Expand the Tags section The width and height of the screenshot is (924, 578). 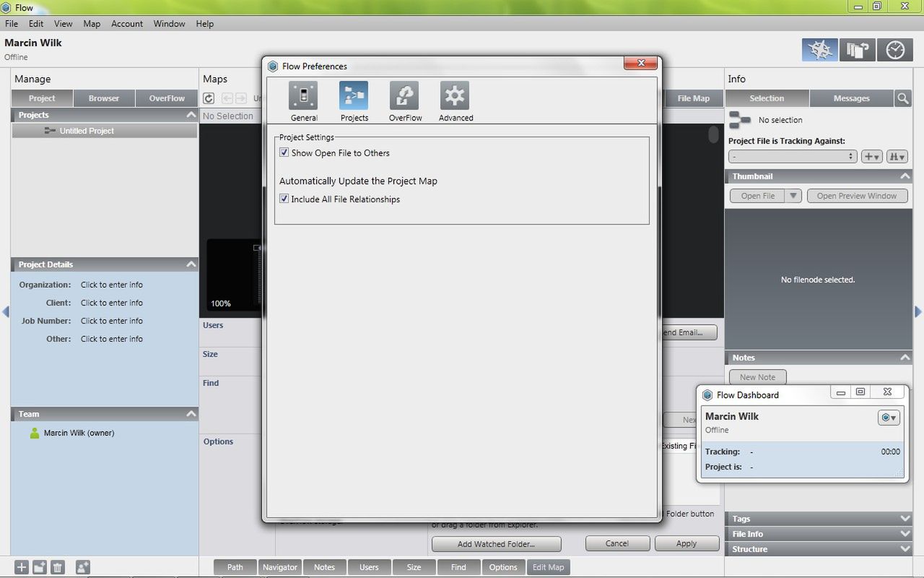point(905,519)
